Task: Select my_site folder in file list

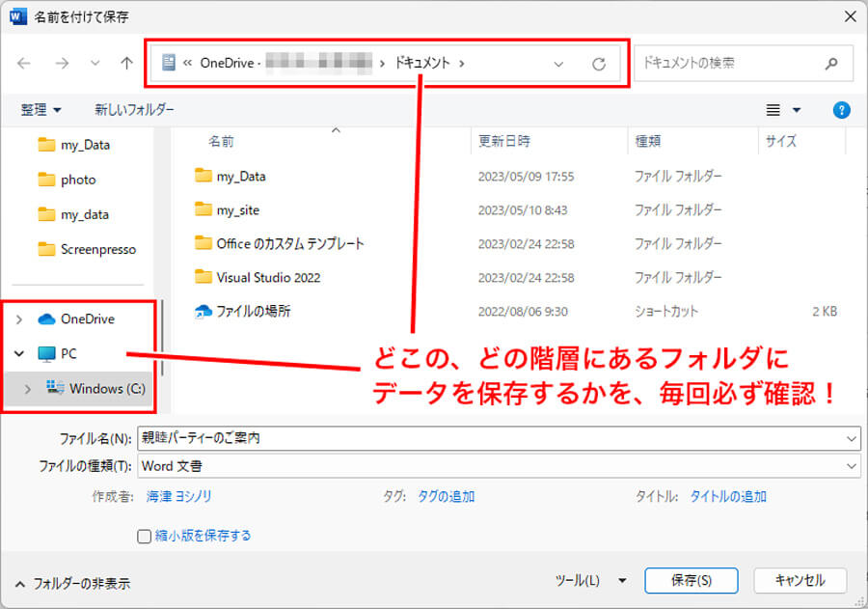Action: pos(227,210)
